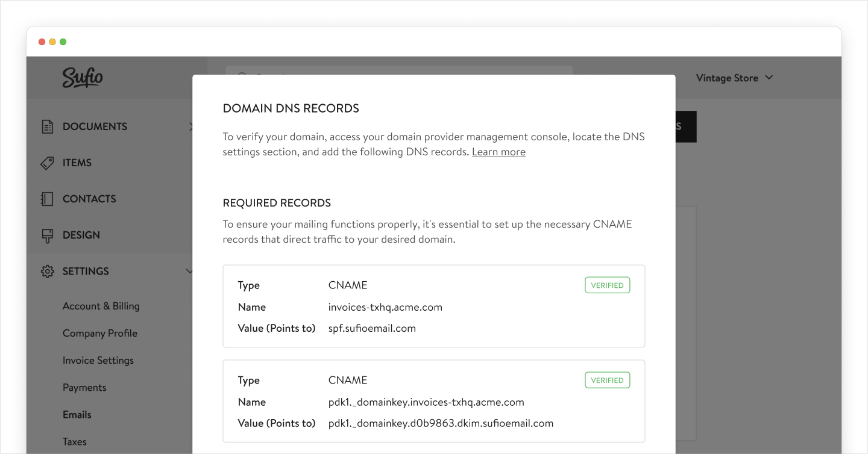Open Contacts via its sidebar icon

click(x=48, y=199)
